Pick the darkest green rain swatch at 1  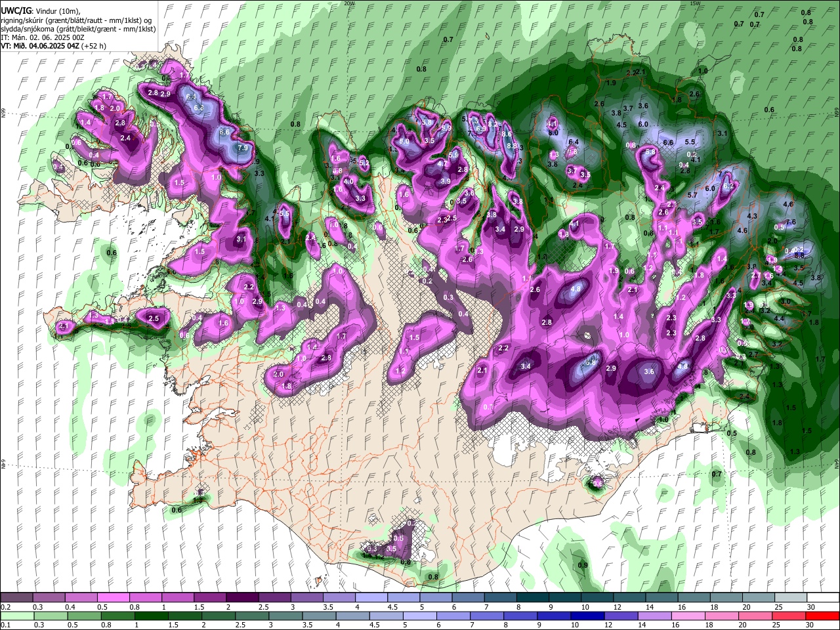(151, 616)
